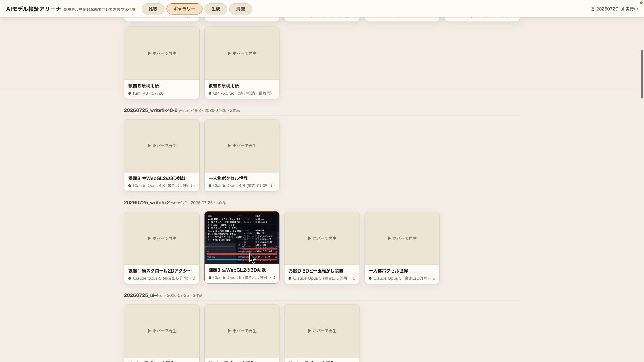Click the page's vertical scrollbar thumb
The width and height of the screenshot is (644, 362).
(x=642, y=74)
